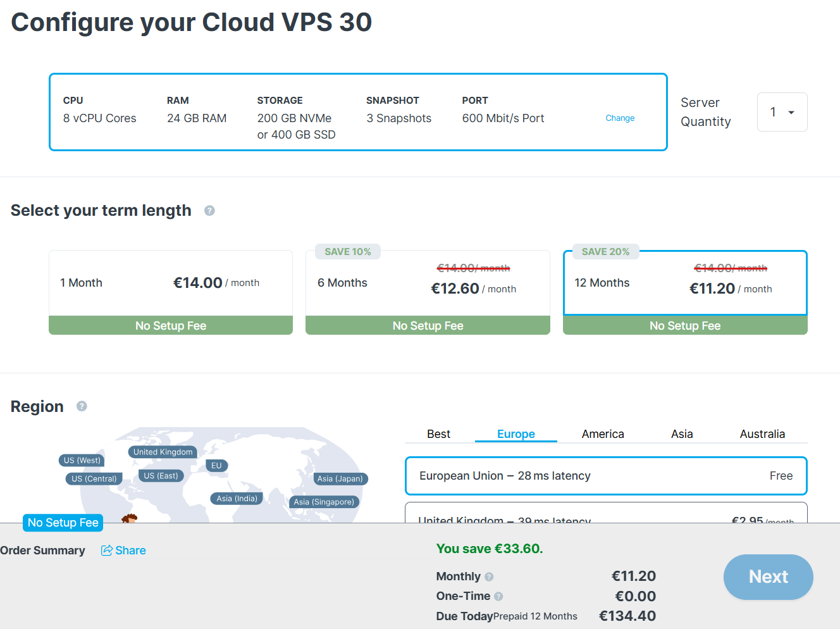Choose European Union 28 ms latency option
The width and height of the screenshot is (840, 629).
606,476
